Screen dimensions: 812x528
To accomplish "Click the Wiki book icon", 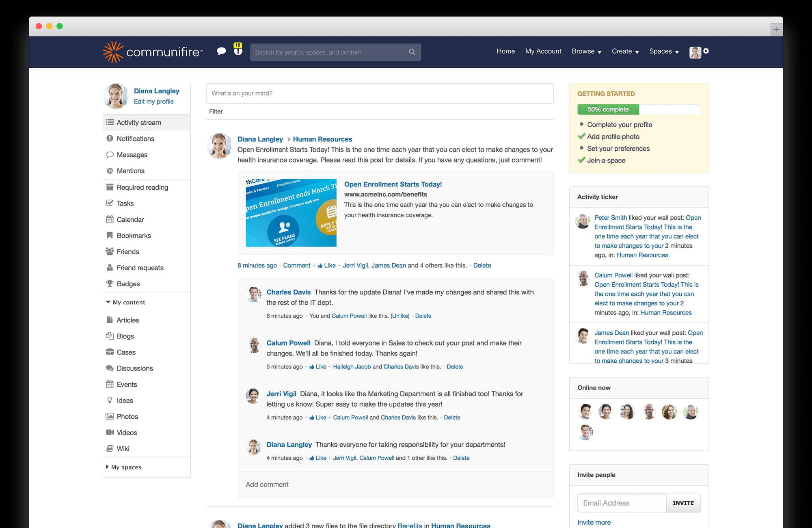I will pos(110,448).
